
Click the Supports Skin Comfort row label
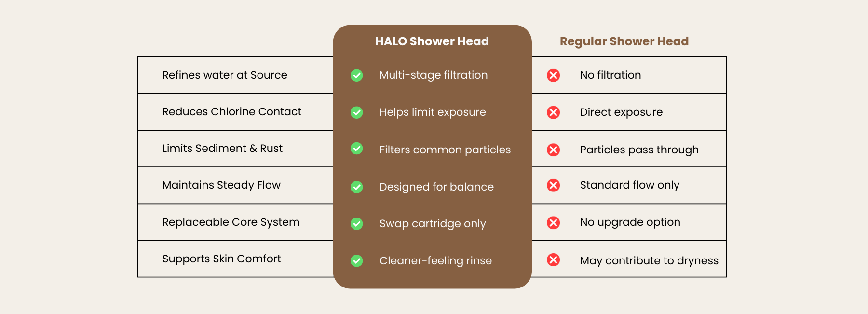221,259
